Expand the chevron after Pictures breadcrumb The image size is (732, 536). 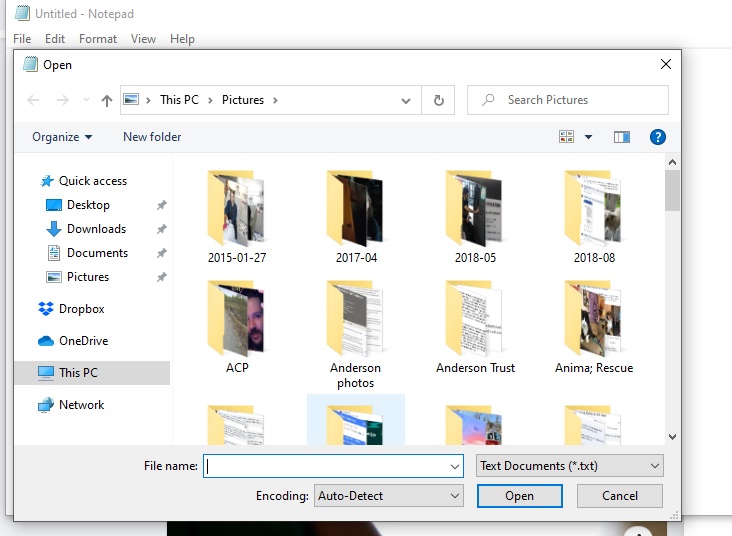click(275, 100)
